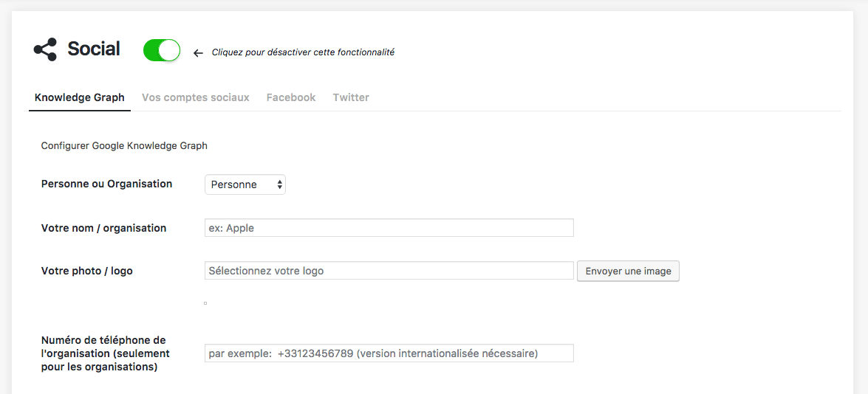Click the Envoyer une image button

coord(629,272)
